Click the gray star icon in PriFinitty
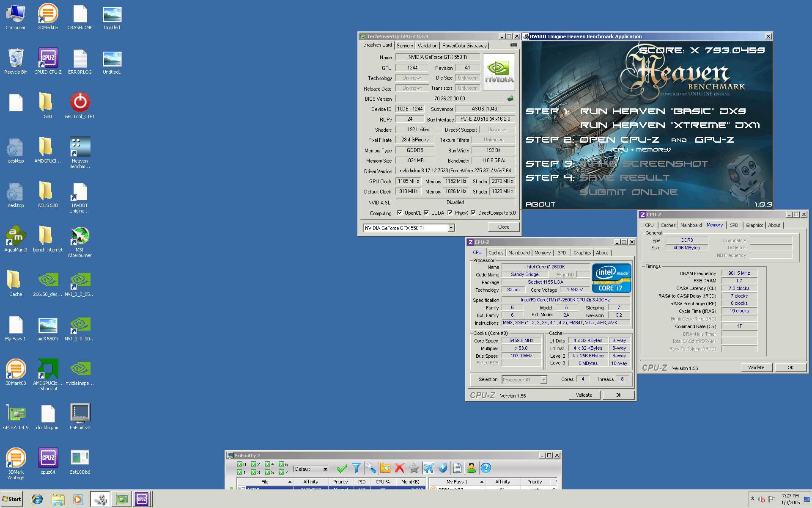The width and height of the screenshot is (812, 508). coord(414,468)
